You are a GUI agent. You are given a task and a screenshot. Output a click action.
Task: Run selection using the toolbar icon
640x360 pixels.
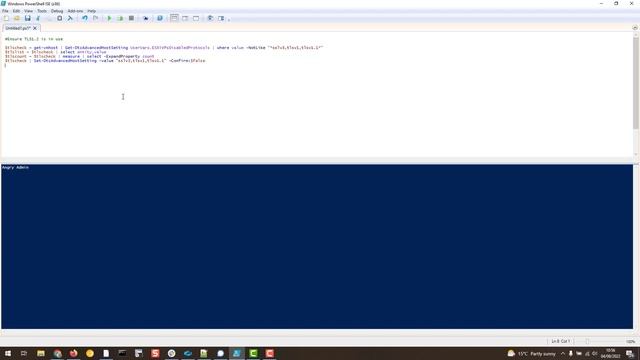[120, 18]
